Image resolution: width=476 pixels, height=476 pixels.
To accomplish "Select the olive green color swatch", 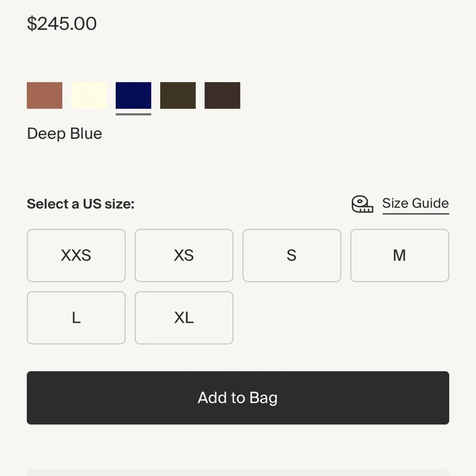I will (x=178, y=95).
